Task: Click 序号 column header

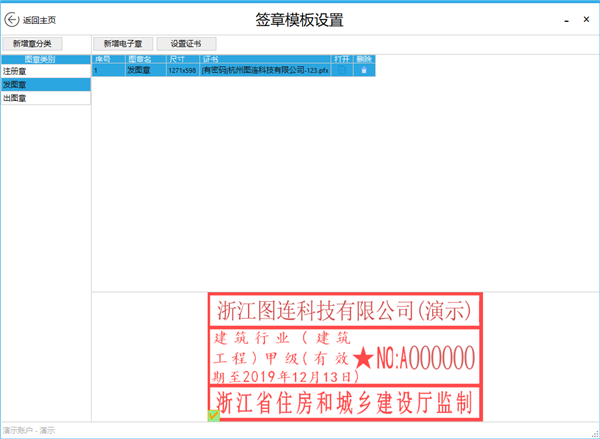Action: pyautogui.click(x=109, y=59)
